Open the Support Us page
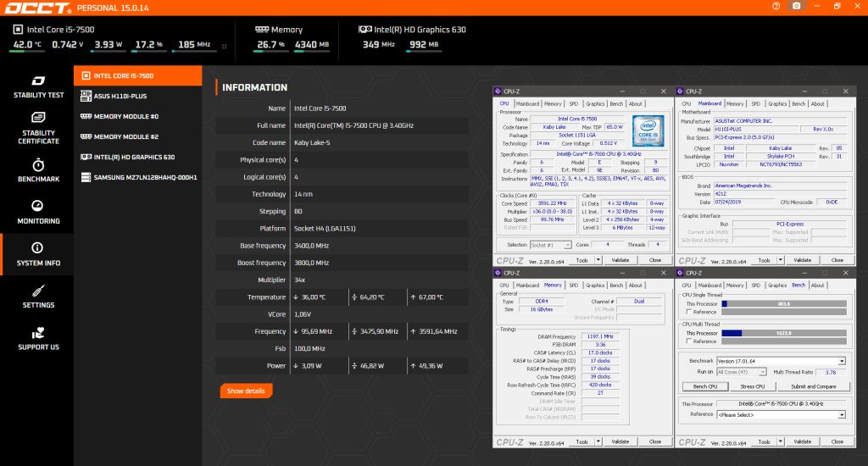868x466 pixels. [38, 339]
